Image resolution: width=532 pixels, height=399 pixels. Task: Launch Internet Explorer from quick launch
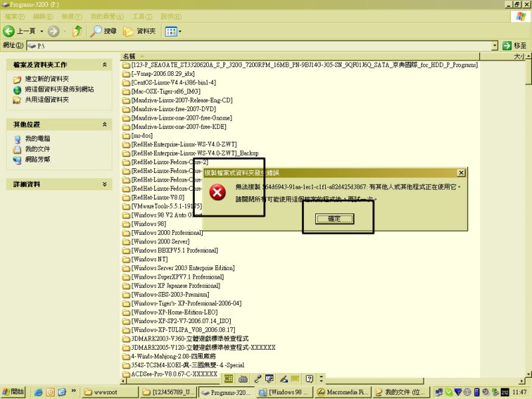pos(38,392)
